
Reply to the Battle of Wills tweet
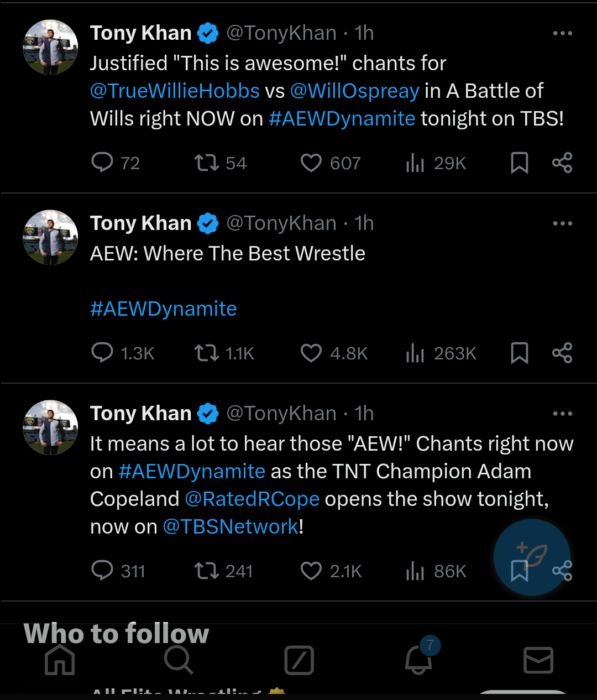[102, 163]
